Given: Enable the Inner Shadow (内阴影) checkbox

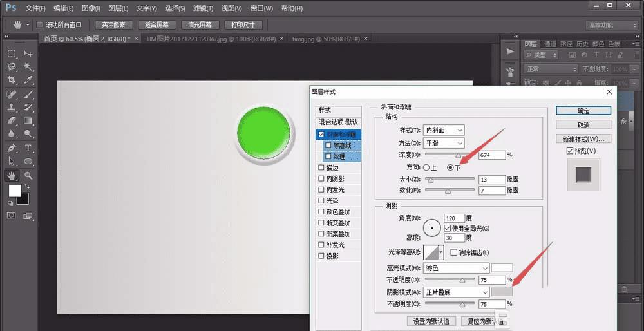Looking at the screenshot, I should pyautogui.click(x=321, y=178).
